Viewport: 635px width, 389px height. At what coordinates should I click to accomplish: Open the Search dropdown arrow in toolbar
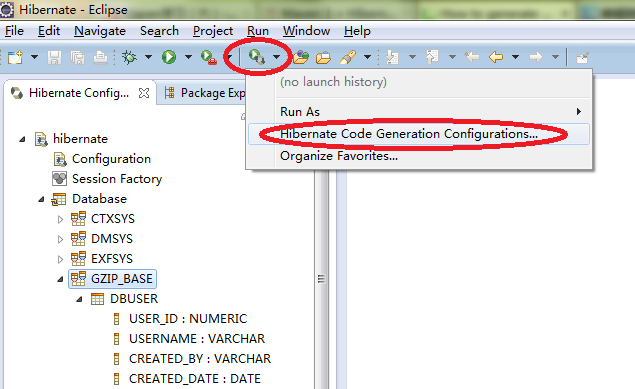[x=367, y=57]
